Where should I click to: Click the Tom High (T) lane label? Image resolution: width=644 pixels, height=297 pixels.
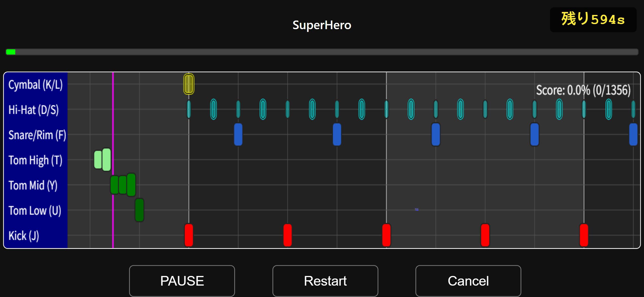(x=35, y=160)
